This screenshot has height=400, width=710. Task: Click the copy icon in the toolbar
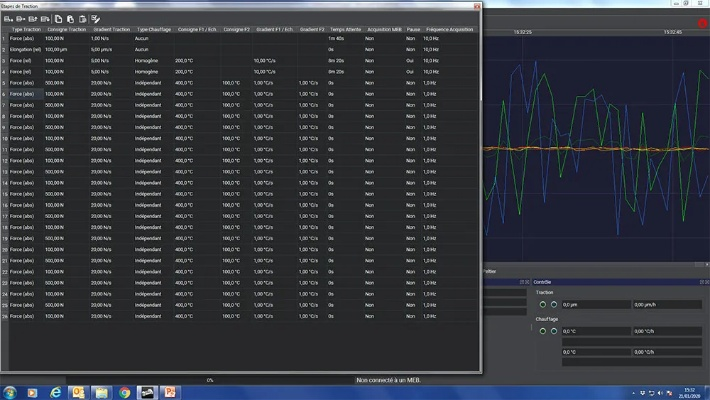point(59,19)
